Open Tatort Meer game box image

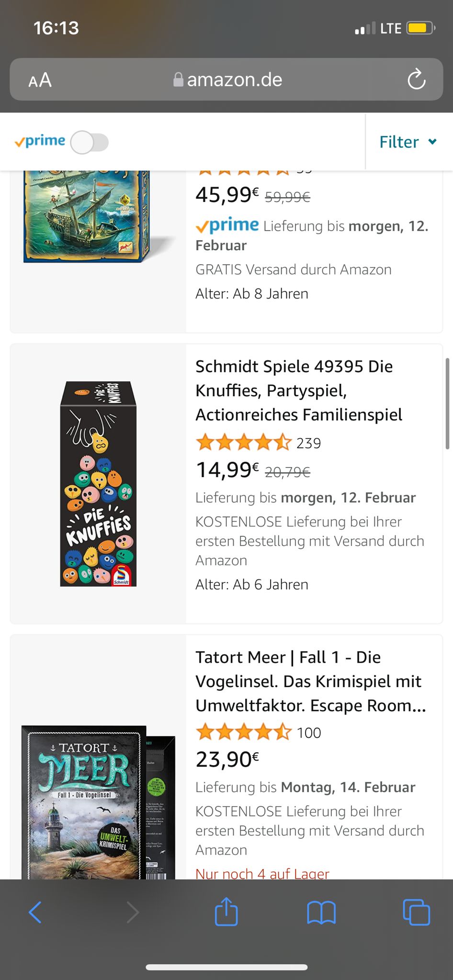click(98, 802)
